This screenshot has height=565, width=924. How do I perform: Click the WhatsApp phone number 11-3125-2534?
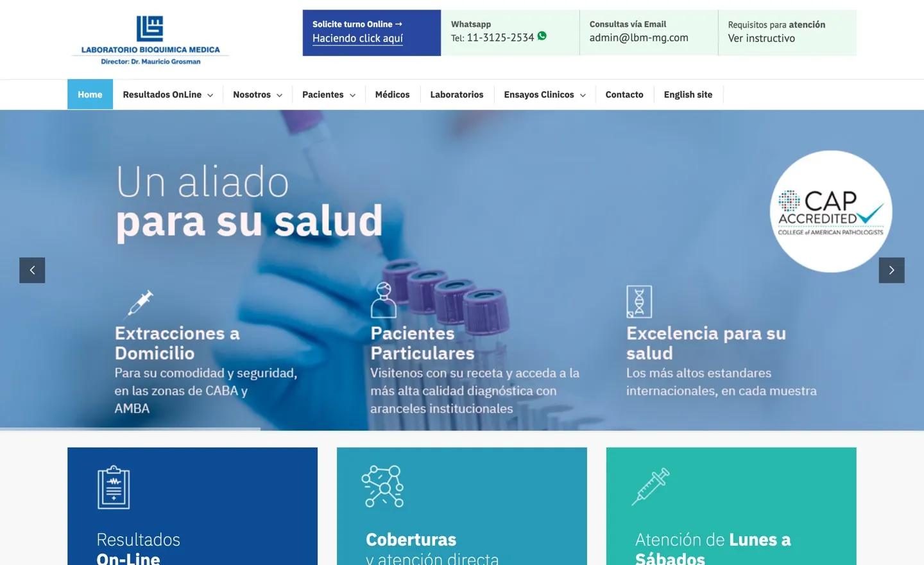[x=501, y=38]
